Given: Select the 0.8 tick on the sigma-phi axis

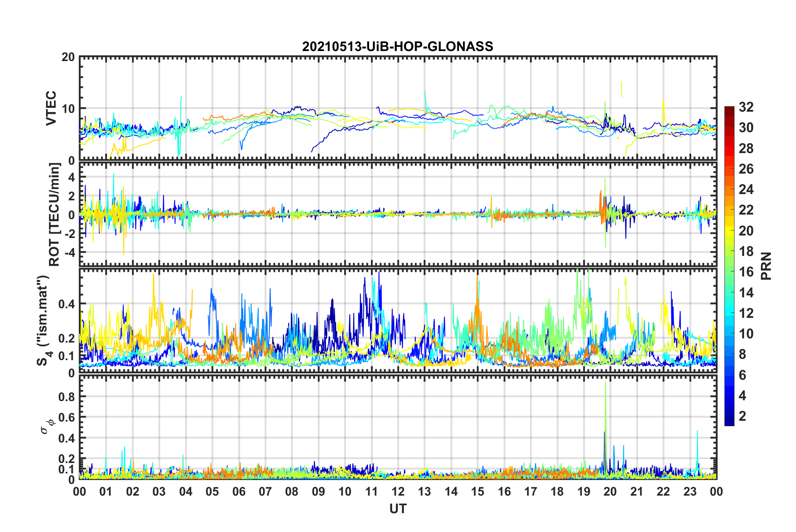Looking at the screenshot, I should tap(67, 396).
